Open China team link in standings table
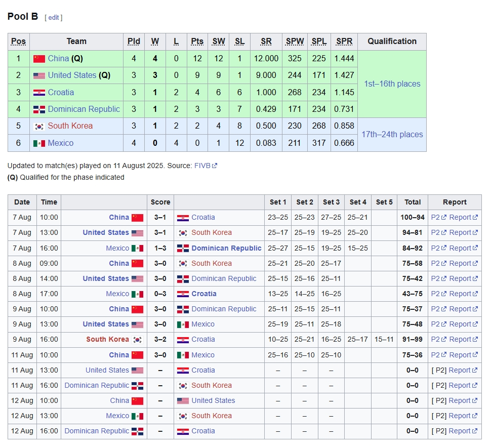 click(58, 59)
